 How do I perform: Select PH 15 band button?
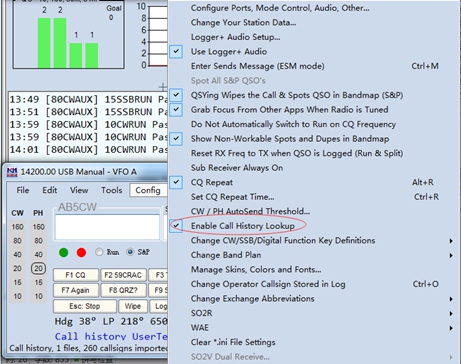pyautogui.click(x=38, y=282)
